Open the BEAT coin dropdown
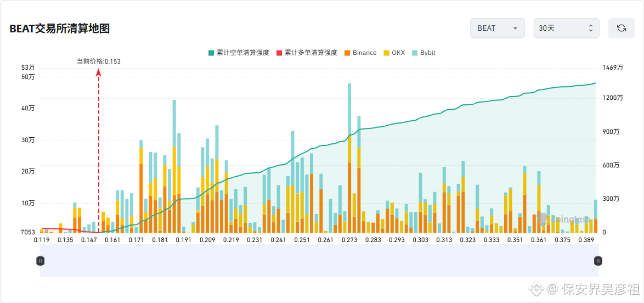Screen dimensions: 644x303 click(x=498, y=29)
